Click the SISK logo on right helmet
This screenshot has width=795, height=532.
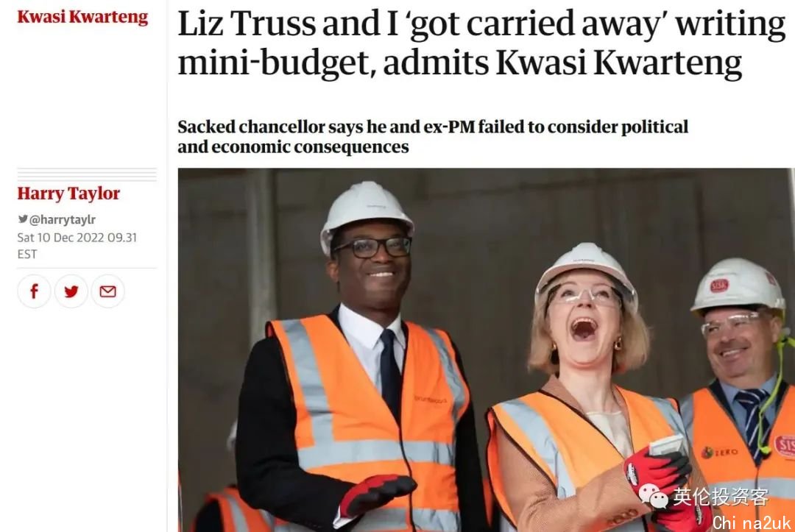(719, 285)
